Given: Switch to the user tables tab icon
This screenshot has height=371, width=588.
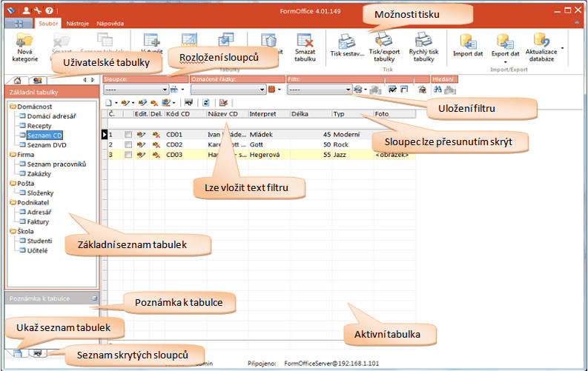Looking at the screenshot, I should tap(38, 80).
